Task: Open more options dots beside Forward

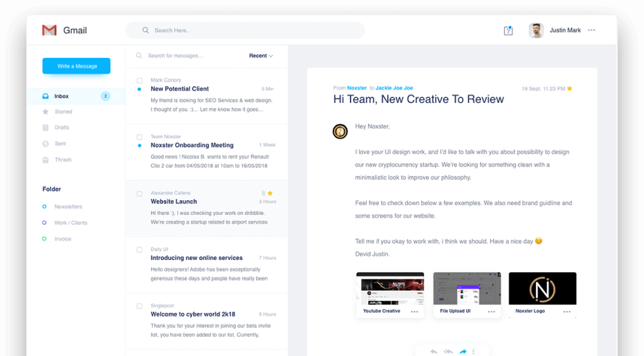Action: coord(474,351)
